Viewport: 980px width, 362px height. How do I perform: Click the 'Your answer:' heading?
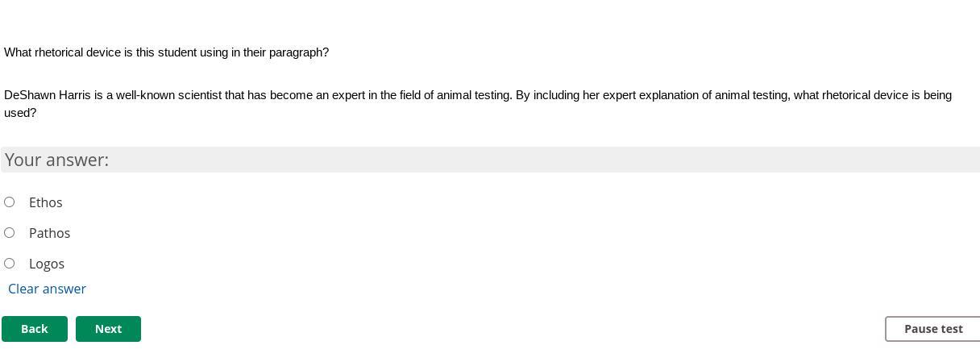[56, 160]
